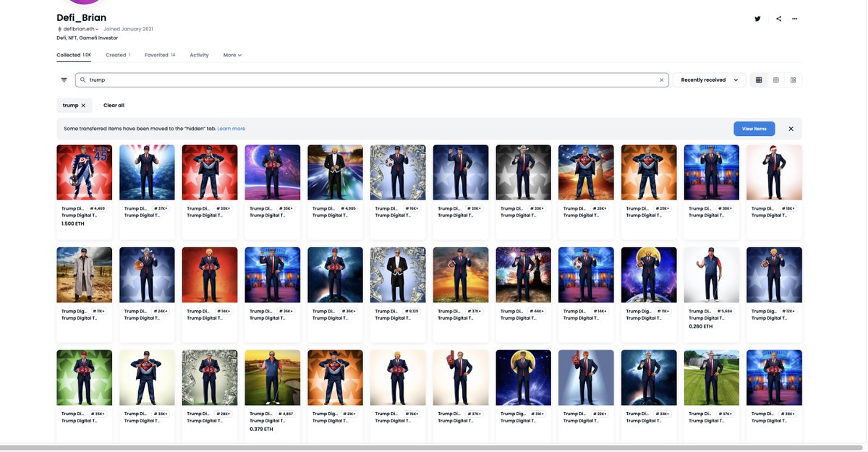Open the card ranked #24K+
The width and height of the screenshot is (868, 452).
[147, 294]
